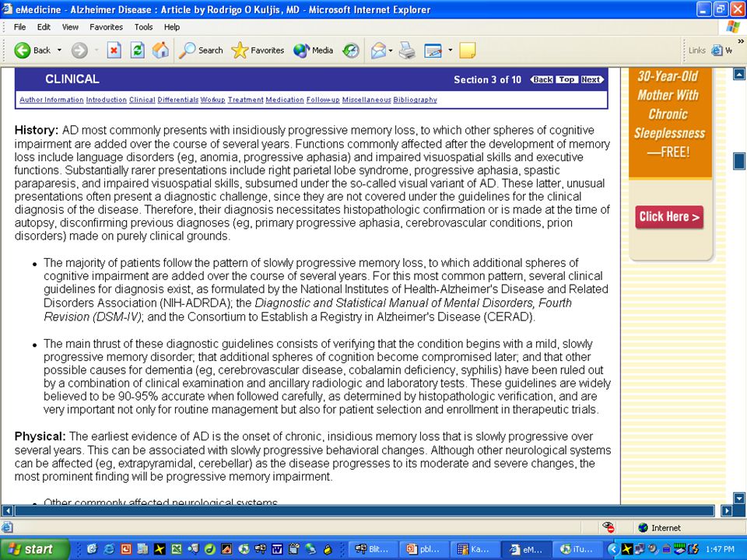747x560 pixels.
Task: Open the Media globe panel
Action: pos(313,50)
